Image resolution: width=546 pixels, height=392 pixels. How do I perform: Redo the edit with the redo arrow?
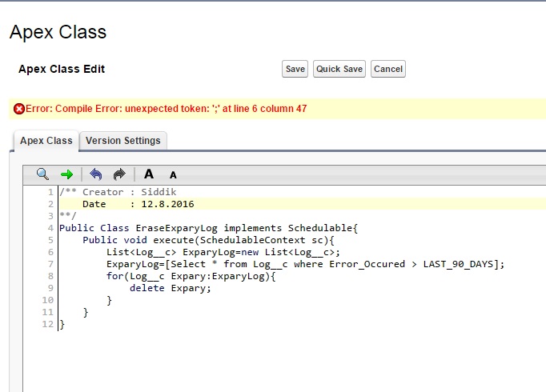click(119, 174)
